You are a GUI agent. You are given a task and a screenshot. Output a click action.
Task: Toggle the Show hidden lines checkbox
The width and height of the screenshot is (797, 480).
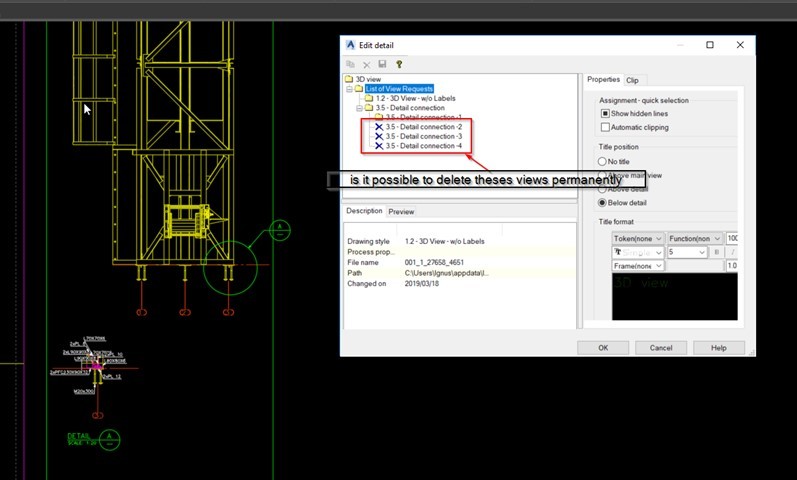click(x=605, y=113)
